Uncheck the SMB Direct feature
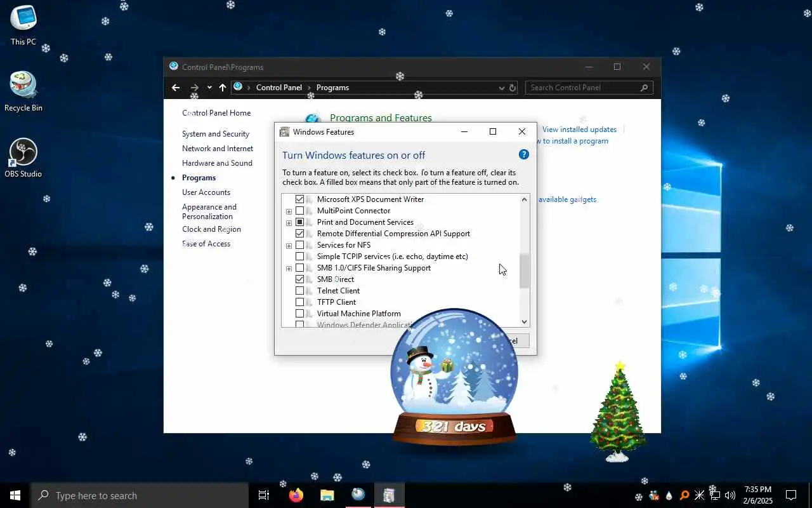The width and height of the screenshot is (812, 508). coord(300,279)
